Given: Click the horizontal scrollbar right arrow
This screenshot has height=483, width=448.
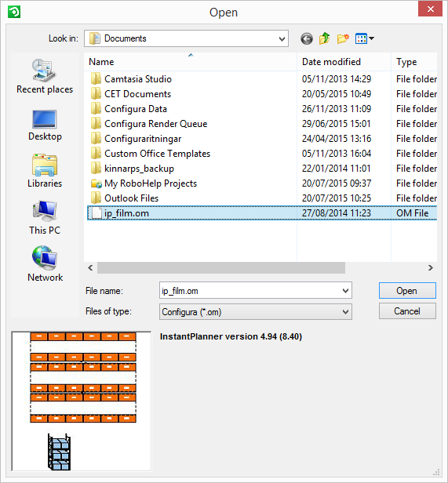Looking at the screenshot, I should point(431,267).
